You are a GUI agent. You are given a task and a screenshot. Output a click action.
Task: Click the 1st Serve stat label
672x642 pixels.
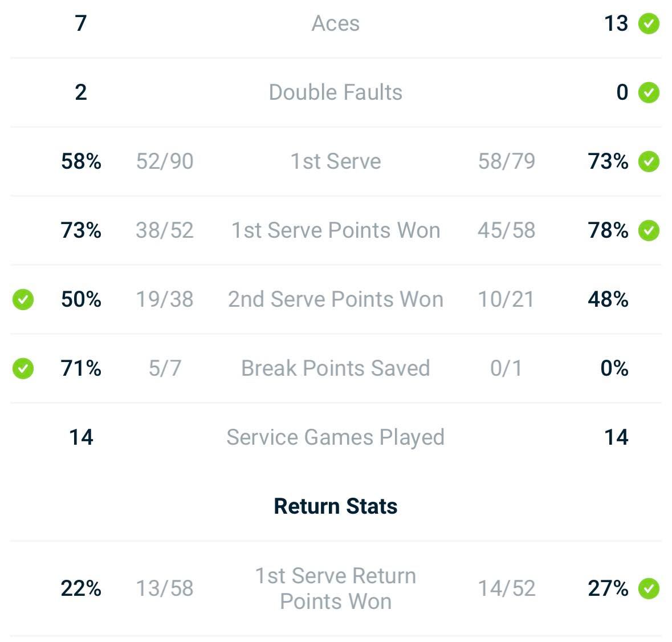[336, 161]
